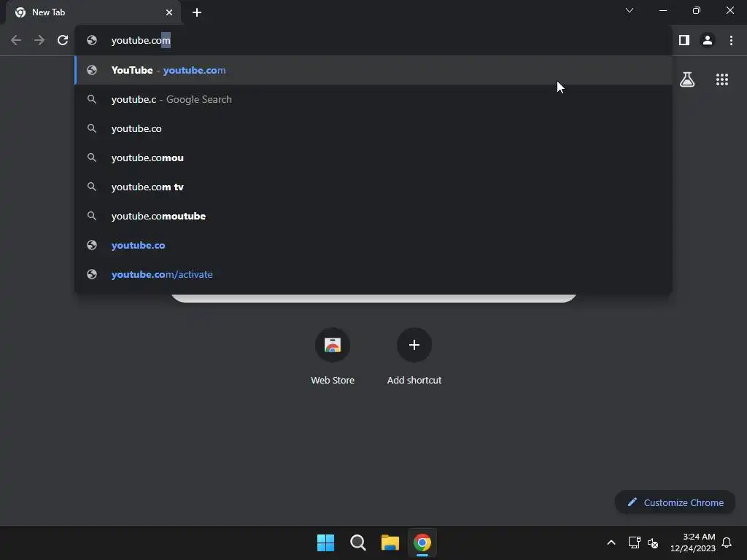Minimize the Chrome window
This screenshot has width=747, height=560.
point(663,10)
